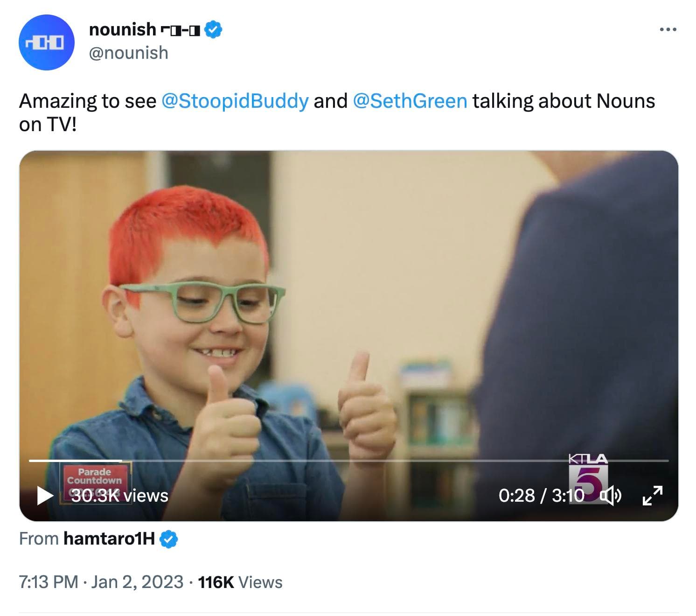View the 116K Views analytics
This screenshot has height=616, width=696.
(x=240, y=582)
